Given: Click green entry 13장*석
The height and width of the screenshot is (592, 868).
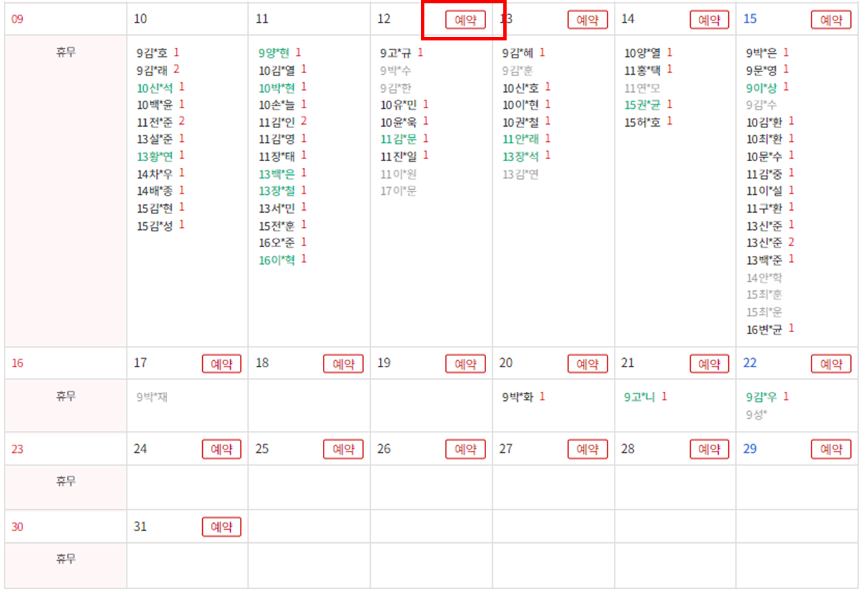Looking at the screenshot, I should pyautogui.click(x=521, y=156).
